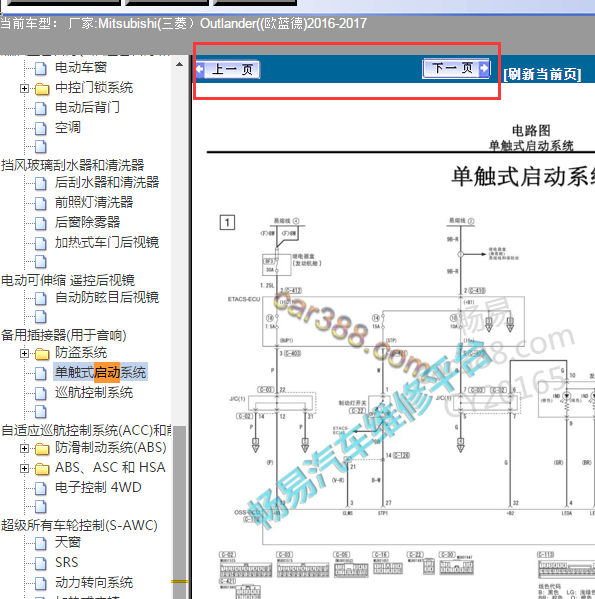Click the 电路图 header title
The image size is (595, 599).
point(531,131)
